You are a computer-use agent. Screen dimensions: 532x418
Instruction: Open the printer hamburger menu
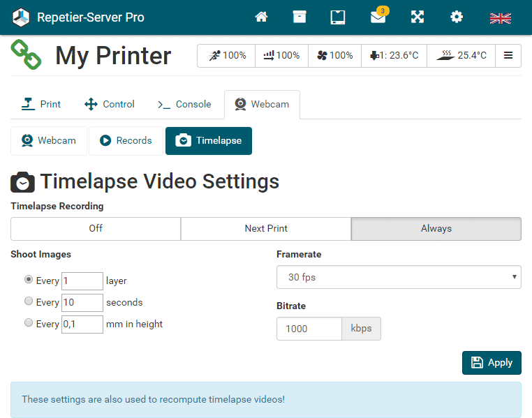508,55
